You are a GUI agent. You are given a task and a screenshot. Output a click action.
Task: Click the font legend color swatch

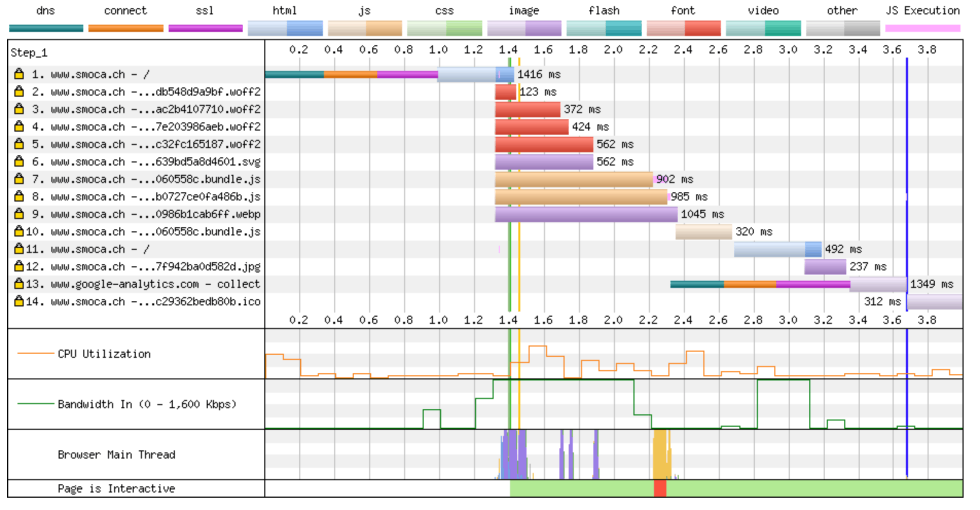(x=684, y=28)
